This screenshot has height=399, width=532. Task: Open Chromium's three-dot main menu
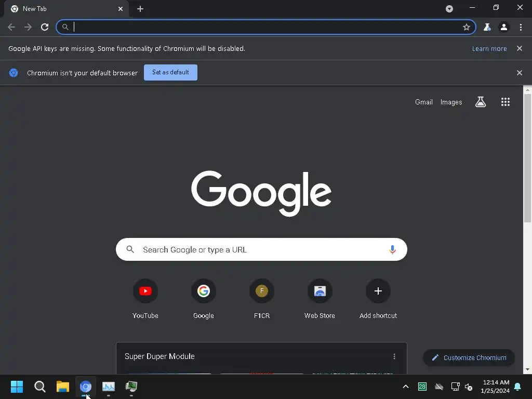click(x=521, y=27)
